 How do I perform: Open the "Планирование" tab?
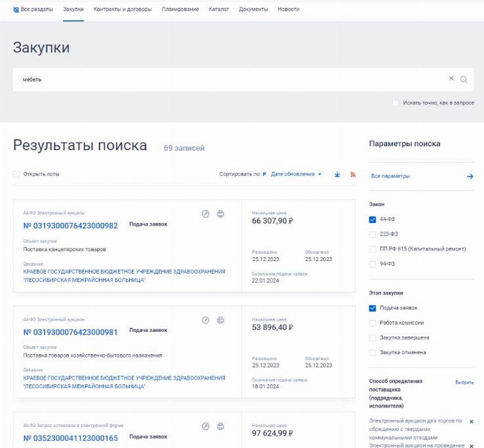click(180, 9)
